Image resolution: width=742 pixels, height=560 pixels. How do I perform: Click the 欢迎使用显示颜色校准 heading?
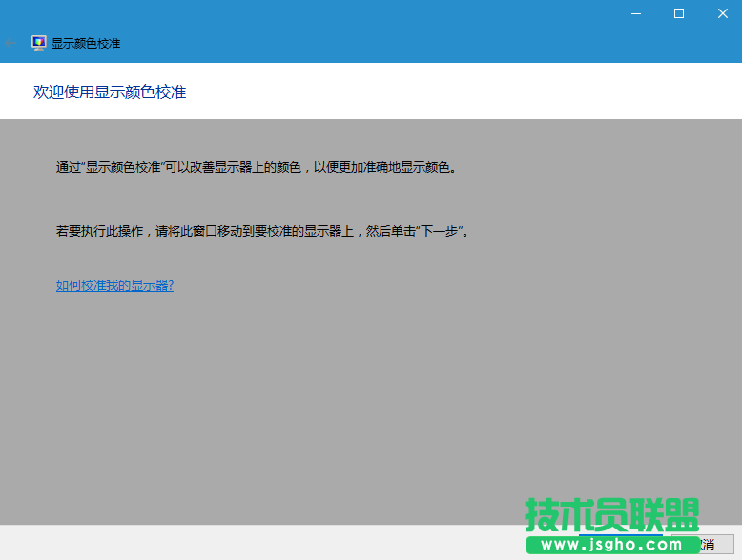point(110,93)
